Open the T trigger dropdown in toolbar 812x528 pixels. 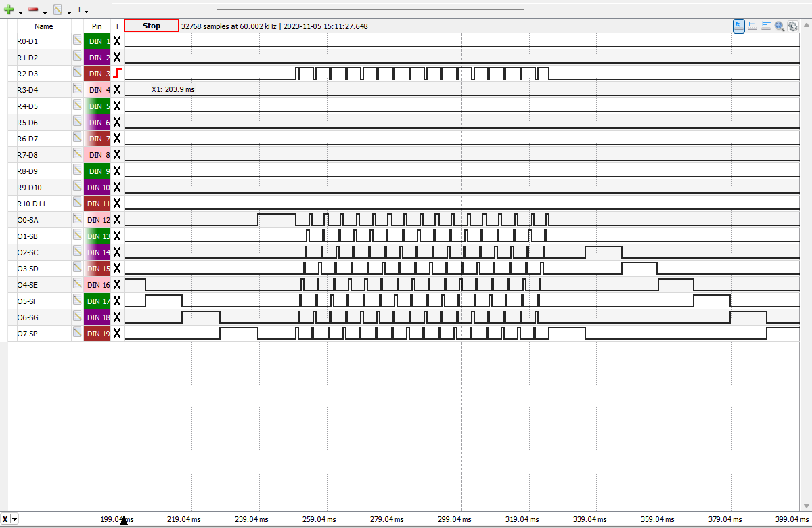[82, 10]
